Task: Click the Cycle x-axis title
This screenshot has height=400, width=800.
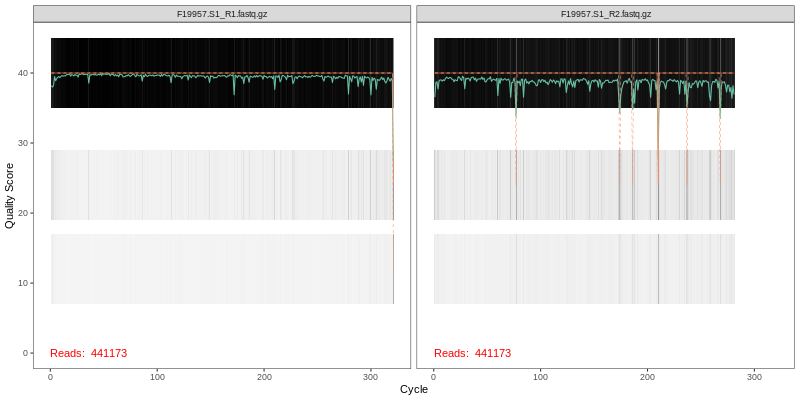Action: tap(413, 389)
